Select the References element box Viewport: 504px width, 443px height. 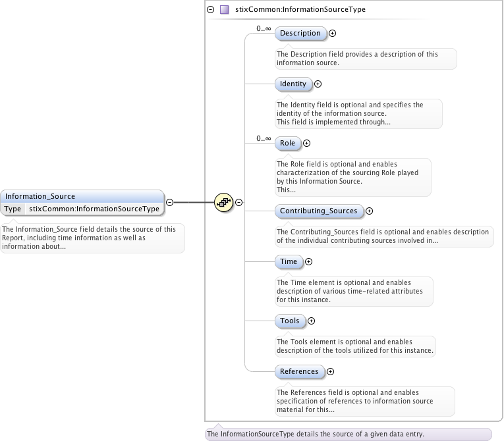[299, 371]
